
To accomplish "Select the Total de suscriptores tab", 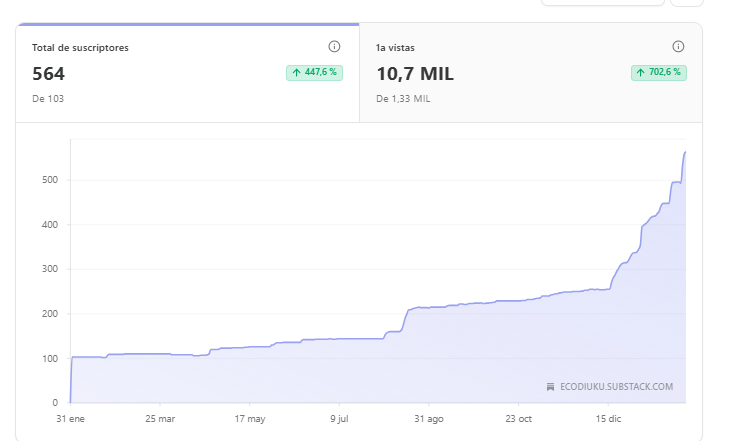I will tap(187, 73).
